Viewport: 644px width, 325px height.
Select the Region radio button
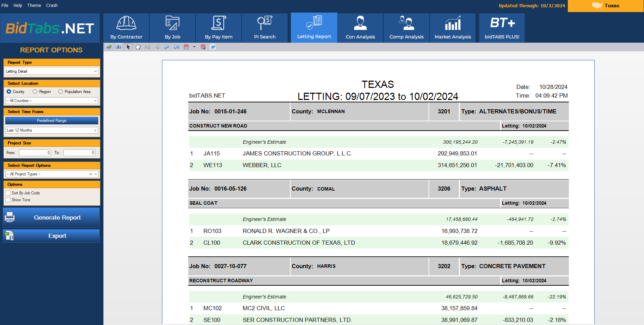[35, 92]
